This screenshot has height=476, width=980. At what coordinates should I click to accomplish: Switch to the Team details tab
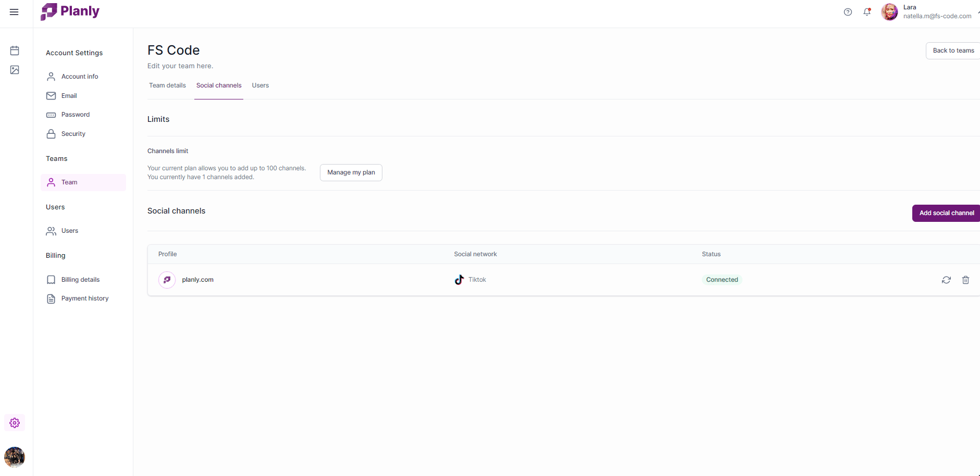tap(167, 85)
